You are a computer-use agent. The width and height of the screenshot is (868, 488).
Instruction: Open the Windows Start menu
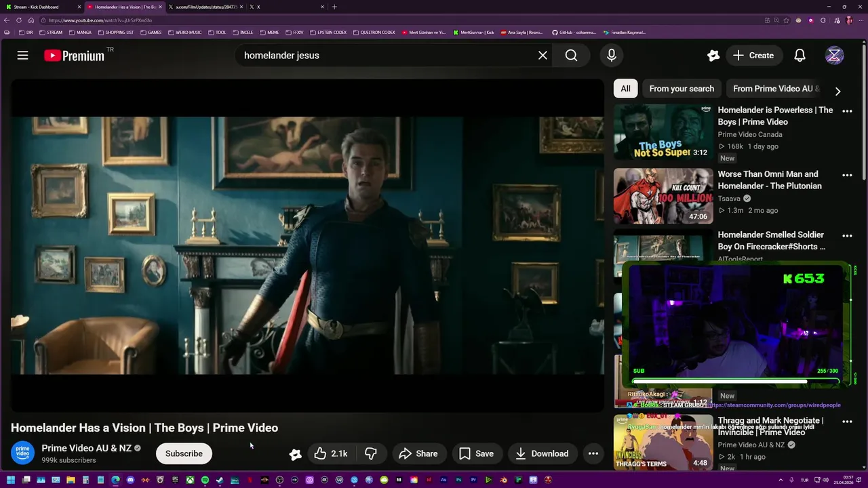coord(11,480)
